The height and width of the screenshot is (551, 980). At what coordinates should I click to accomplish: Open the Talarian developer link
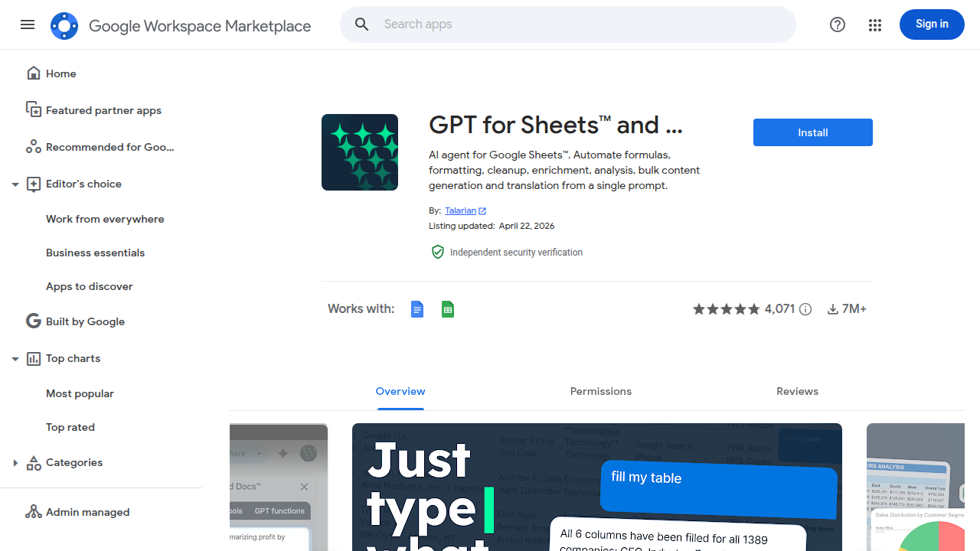coord(460,210)
